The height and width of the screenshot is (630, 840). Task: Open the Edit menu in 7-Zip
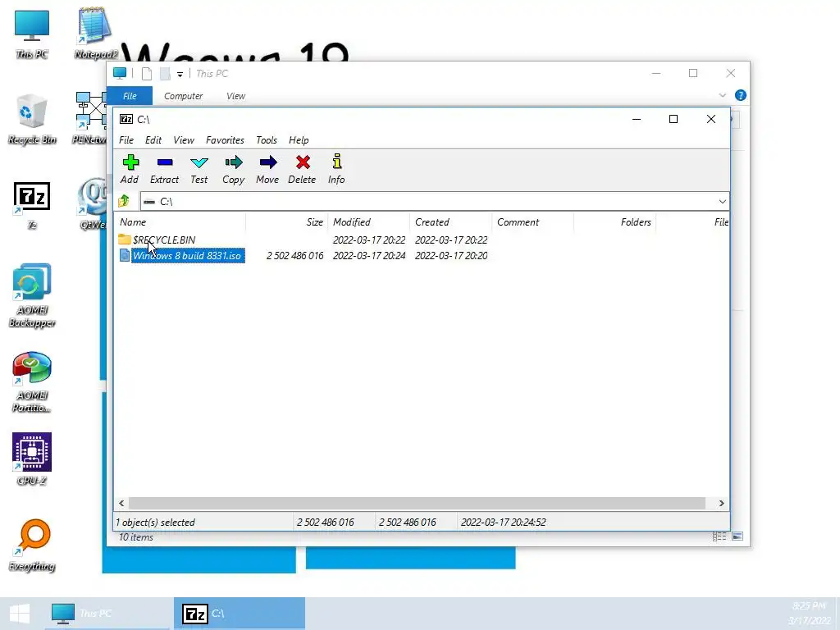click(153, 139)
